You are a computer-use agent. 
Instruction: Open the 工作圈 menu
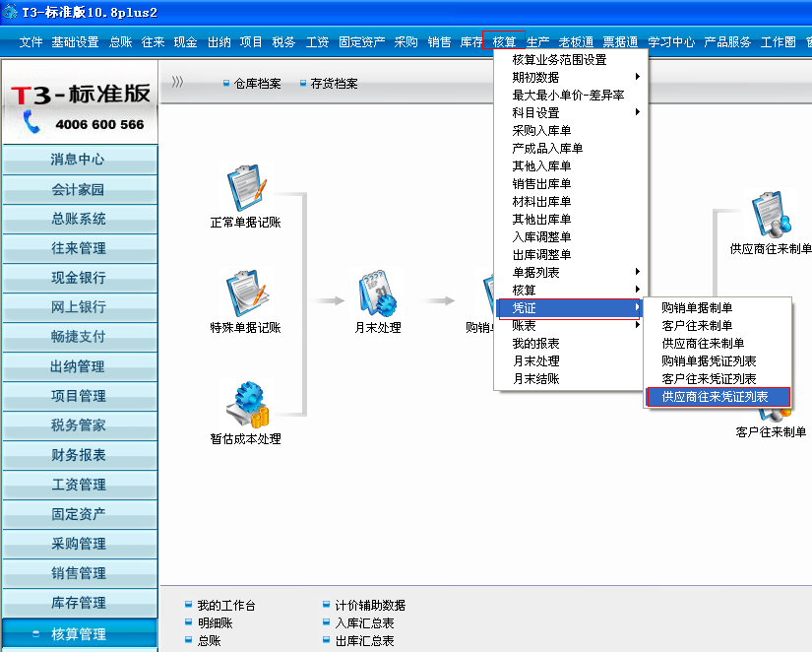pos(778,41)
